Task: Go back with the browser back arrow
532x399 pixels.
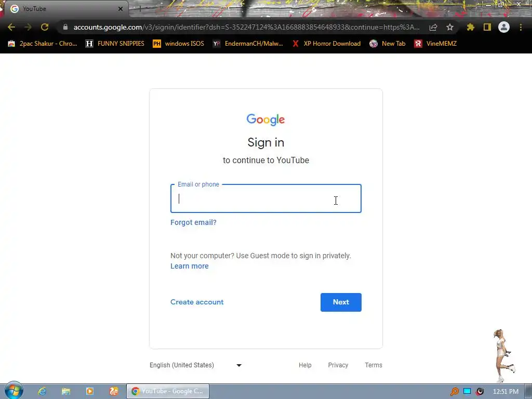Action: (x=11, y=27)
